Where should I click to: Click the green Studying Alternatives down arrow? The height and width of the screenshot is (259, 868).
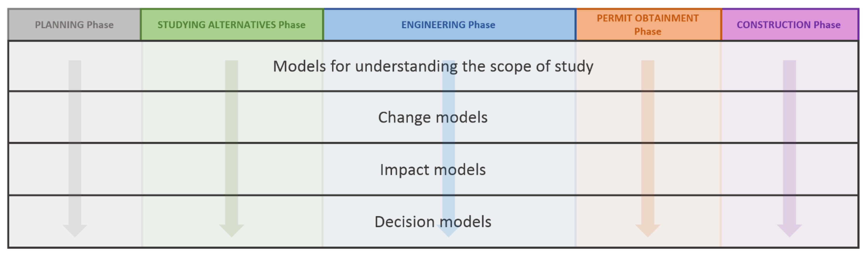pos(232,141)
